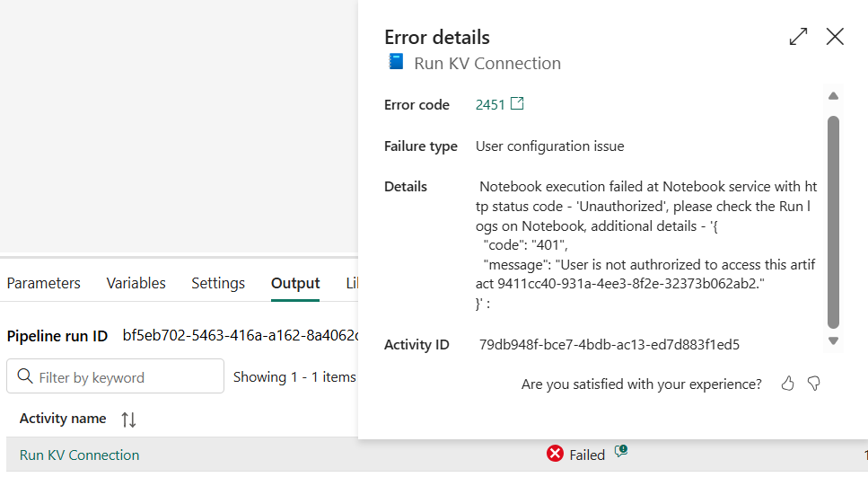
Task: Sort by Activity name using the arrows icon
Action: coord(128,420)
